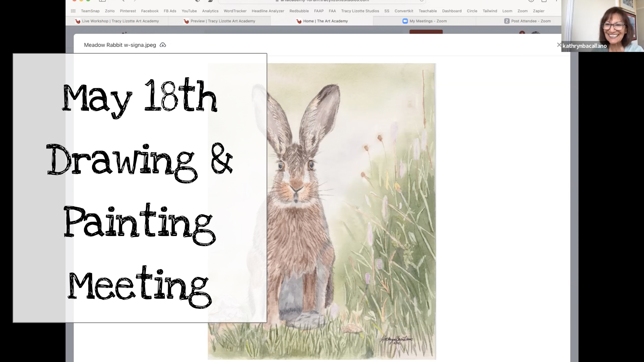Click the Meadow Rabbit w-signa.jpeg file name
644x362 pixels.
coord(120,45)
